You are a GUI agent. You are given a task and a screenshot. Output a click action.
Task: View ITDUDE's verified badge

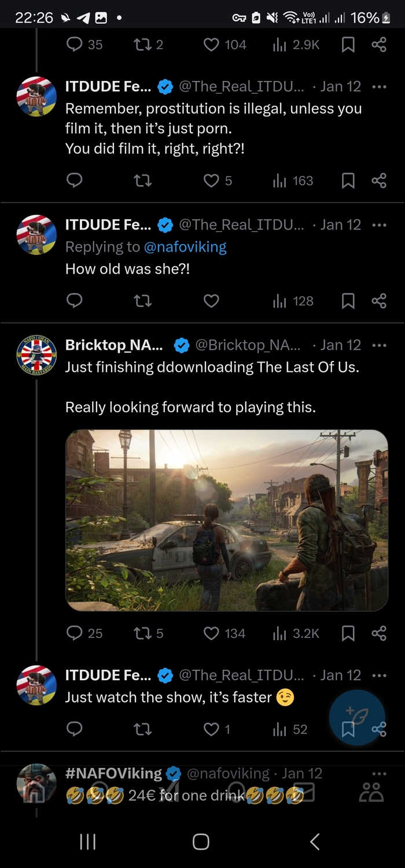[165, 86]
